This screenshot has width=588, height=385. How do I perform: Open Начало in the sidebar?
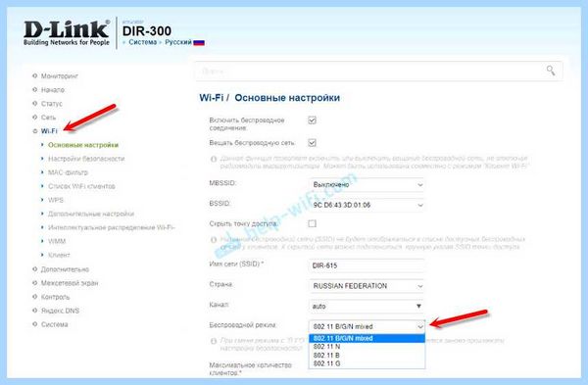[53, 90]
